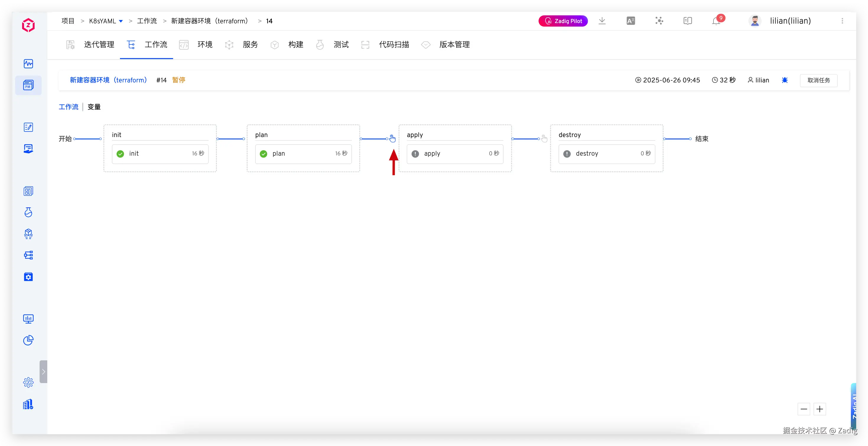Image resolution: width=868 pixels, height=446 pixels.
Task: Click the download icon in top bar
Action: tap(602, 21)
